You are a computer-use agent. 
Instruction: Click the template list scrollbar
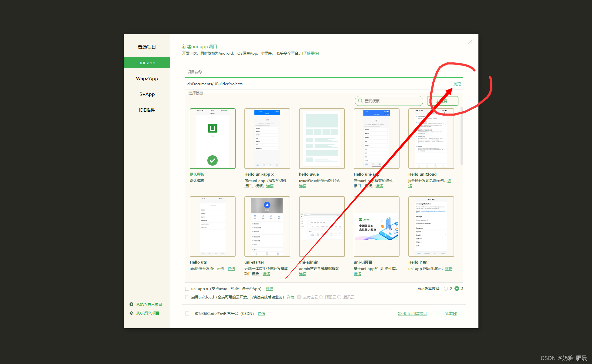[462, 136]
